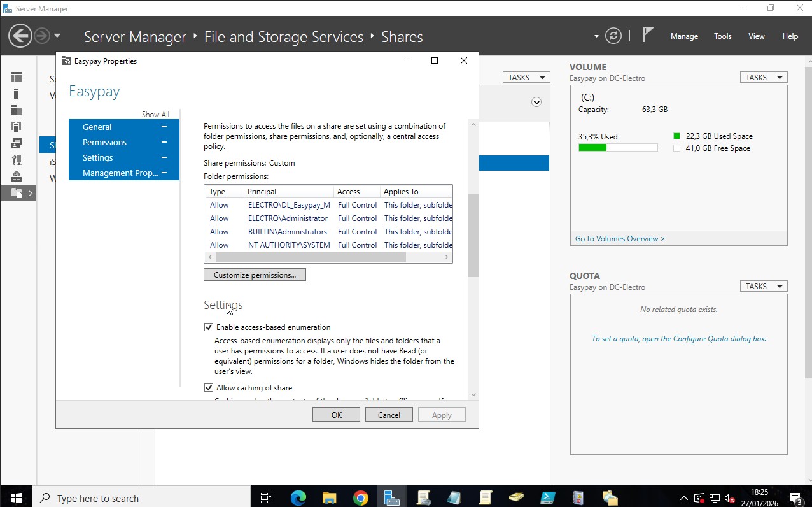Open the Tools menu
Viewport: 812px width, 507px height.
pos(722,36)
